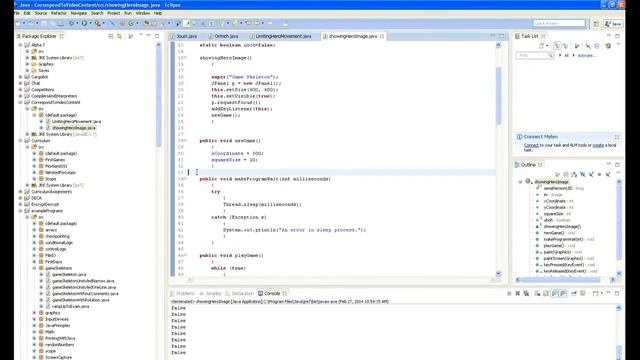The image size is (640, 360).
Task: Close the showingHeroImage.java editor tab
Action: pos(382,36)
